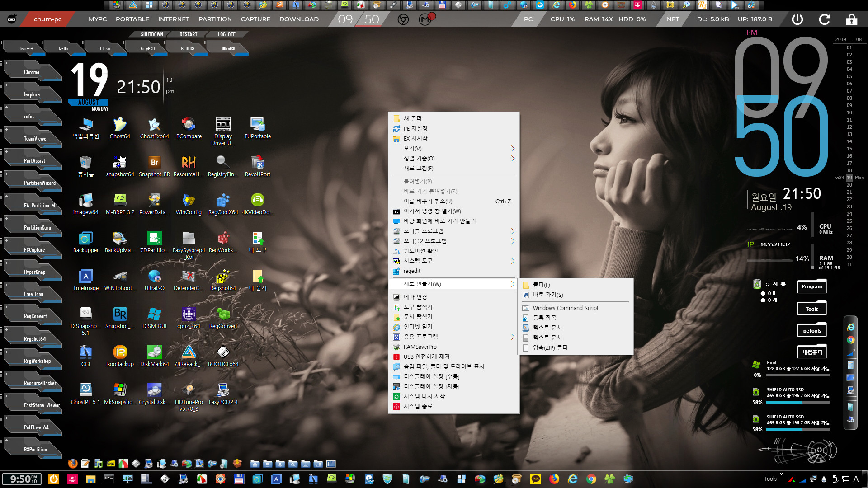Screen dimensions: 868x488
Task: Open ResourceHacker RH desktop icon
Action: (x=189, y=166)
